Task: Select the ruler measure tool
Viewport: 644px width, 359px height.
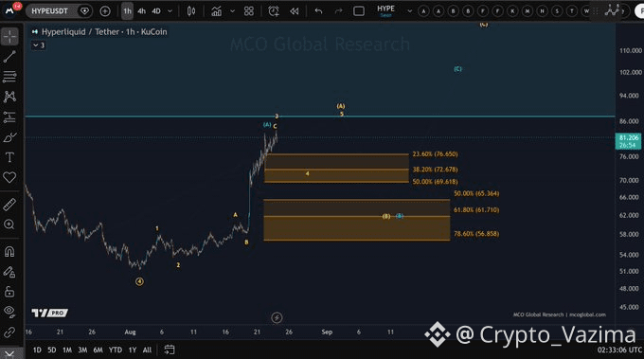Action: [9, 205]
